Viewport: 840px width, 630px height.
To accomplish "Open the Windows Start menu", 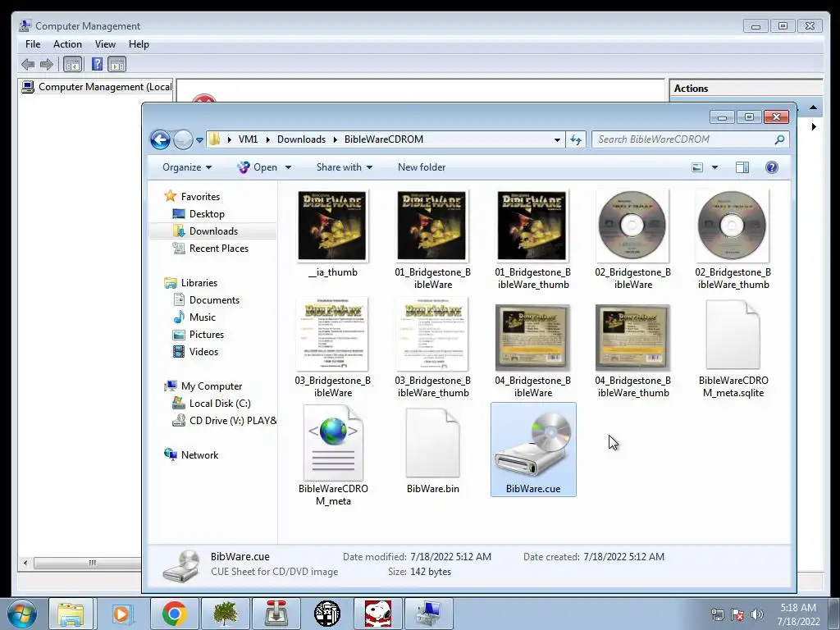I will (22, 614).
